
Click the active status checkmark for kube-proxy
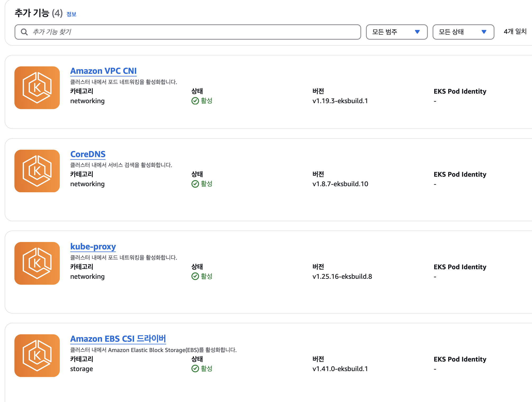195,276
